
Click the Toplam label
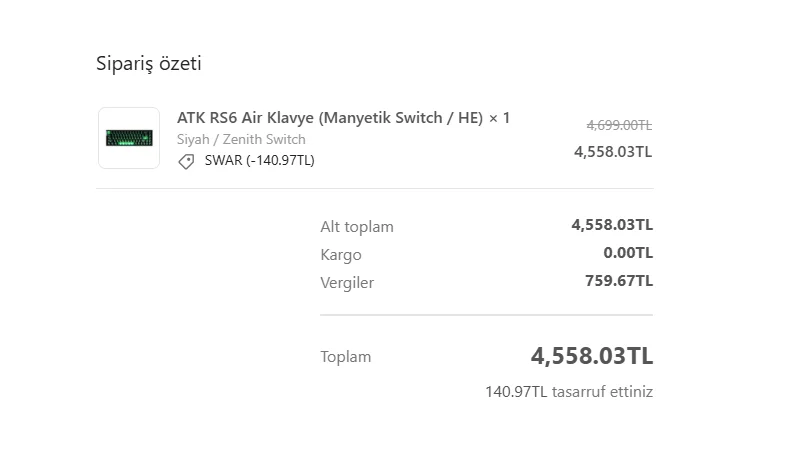(345, 357)
